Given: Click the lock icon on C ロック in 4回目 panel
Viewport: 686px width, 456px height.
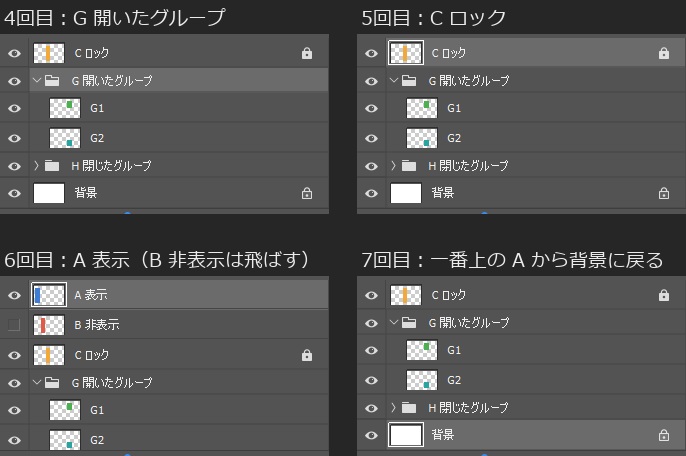Looking at the screenshot, I should pos(307,53).
